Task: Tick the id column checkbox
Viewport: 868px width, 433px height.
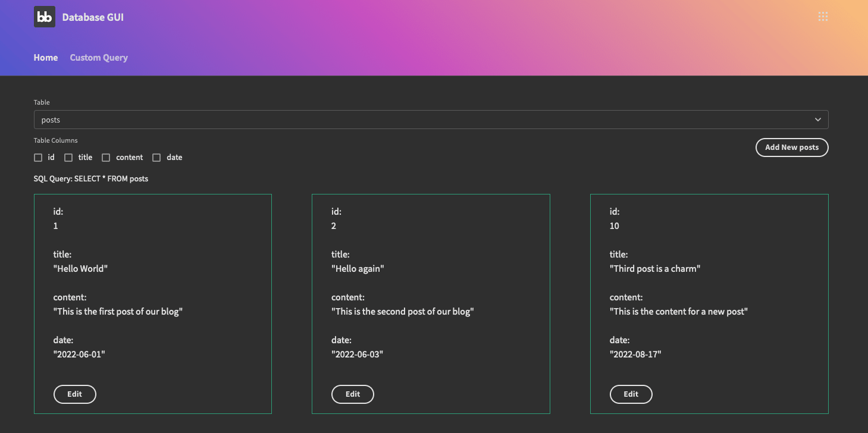Action: point(38,158)
